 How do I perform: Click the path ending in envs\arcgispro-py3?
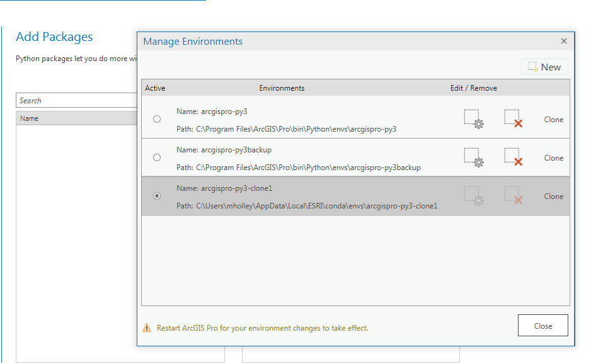click(287, 129)
